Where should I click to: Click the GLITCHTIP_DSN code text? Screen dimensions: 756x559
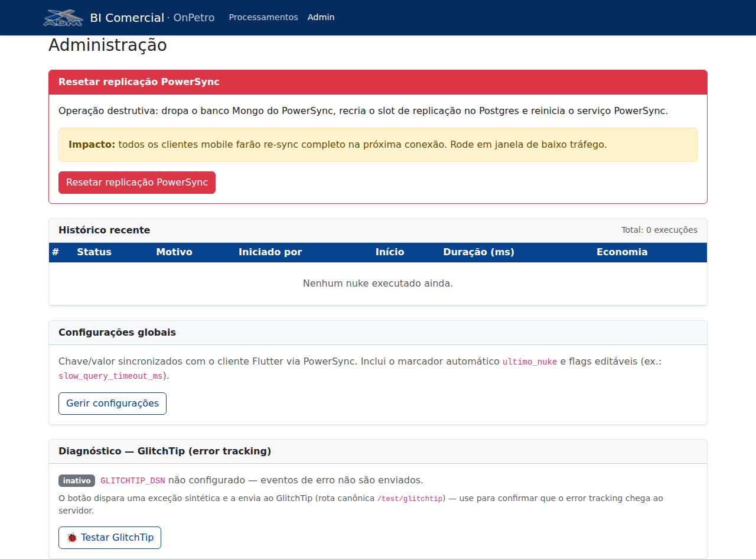tap(133, 480)
